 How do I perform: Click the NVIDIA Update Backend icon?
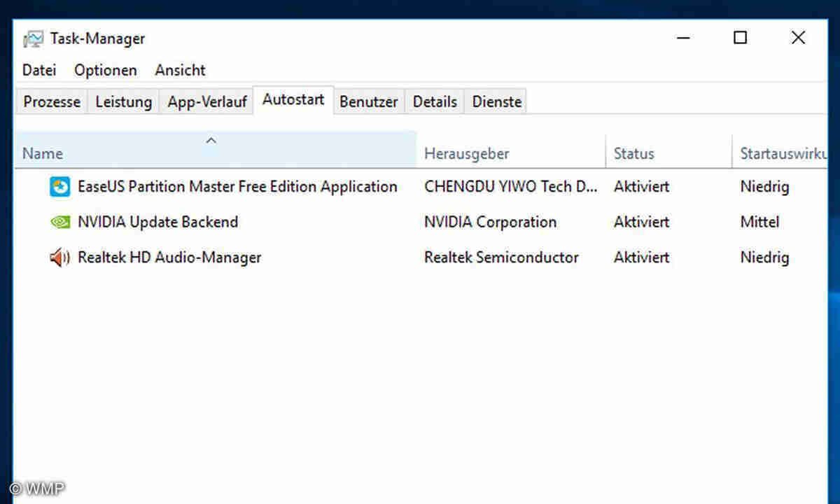click(60, 222)
